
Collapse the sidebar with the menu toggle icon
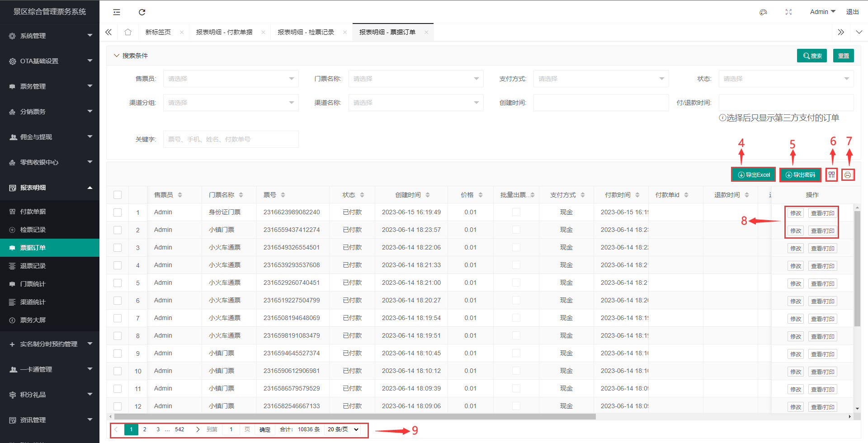tap(117, 12)
